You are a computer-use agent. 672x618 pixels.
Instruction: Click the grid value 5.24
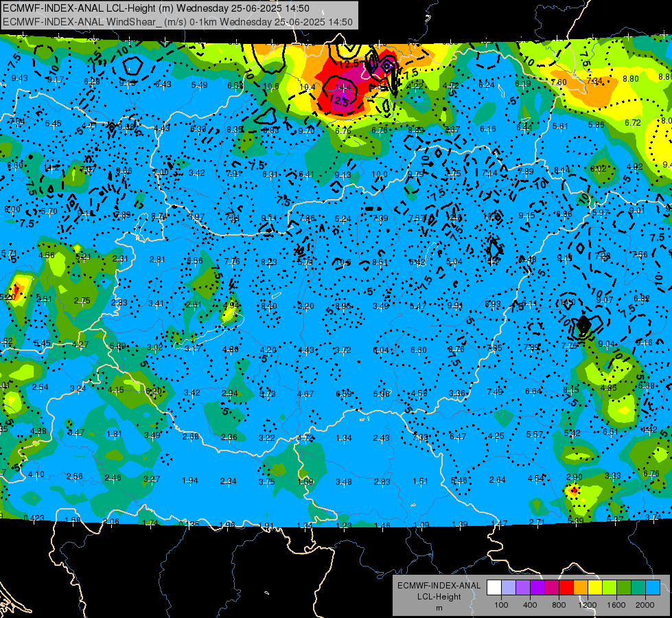[343, 219]
